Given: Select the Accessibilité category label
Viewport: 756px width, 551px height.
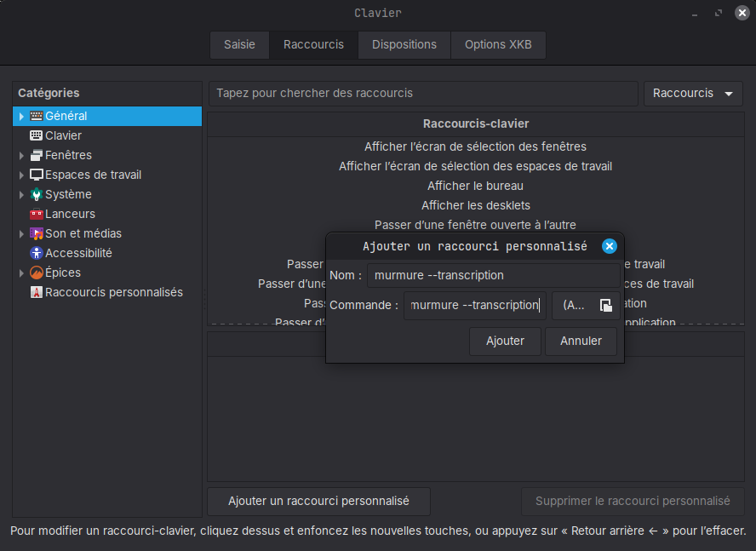Looking at the screenshot, I should (x=78, y=253).
